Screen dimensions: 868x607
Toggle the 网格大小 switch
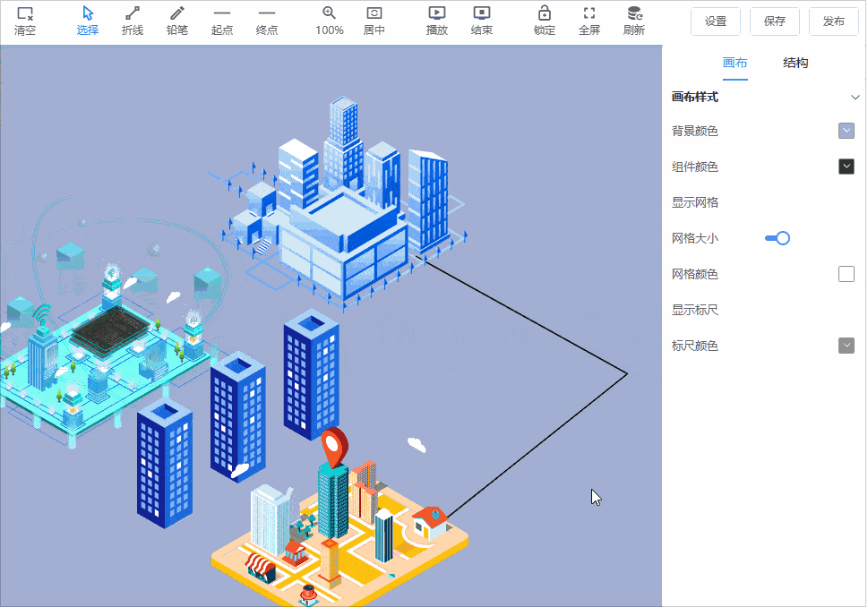(777, 238)
